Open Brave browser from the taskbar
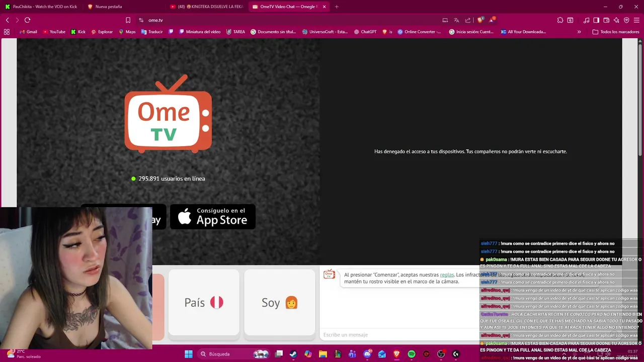Screen dimensions: 644x362 pos(396,354)
